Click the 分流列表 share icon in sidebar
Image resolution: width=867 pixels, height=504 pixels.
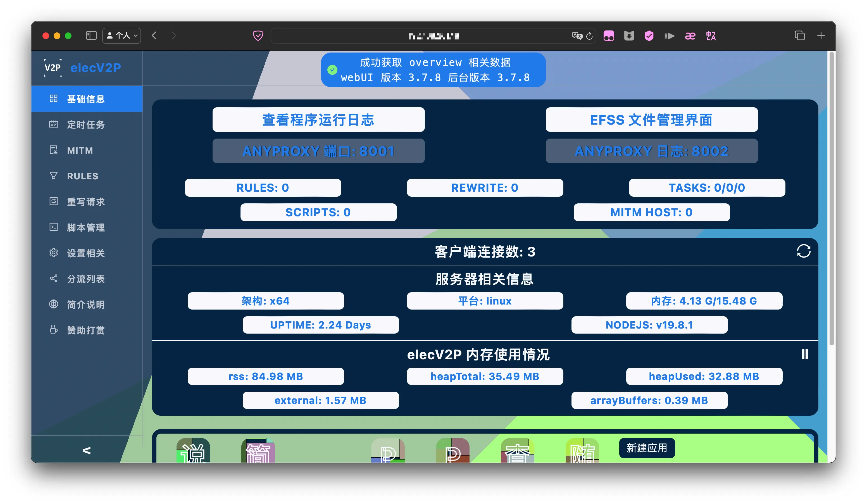click(54, 278)
